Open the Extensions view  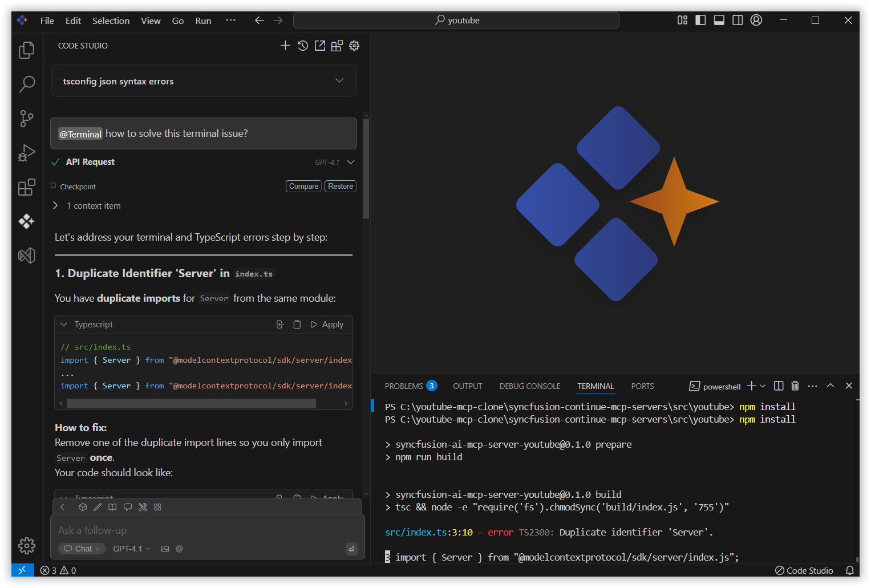pos(27,187)
